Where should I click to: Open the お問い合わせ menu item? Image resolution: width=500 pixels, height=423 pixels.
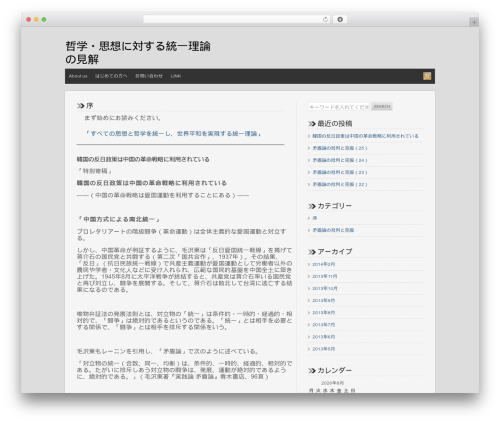[149, 76]
